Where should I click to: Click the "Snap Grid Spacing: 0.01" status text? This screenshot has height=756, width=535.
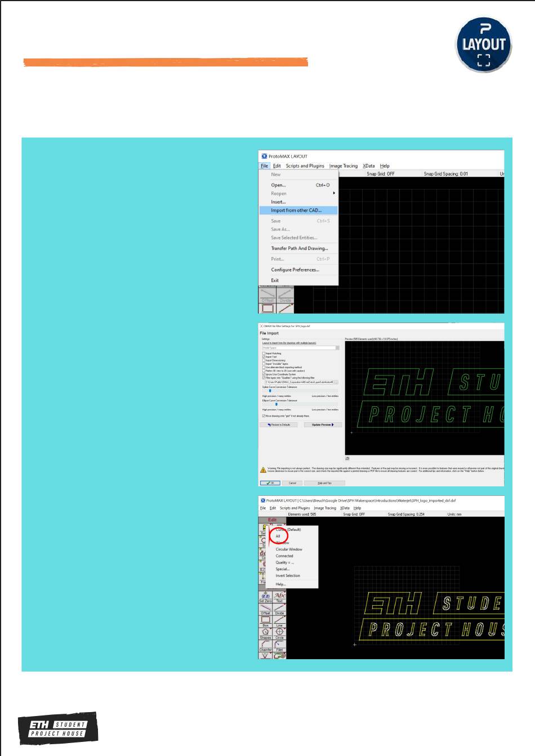[x=446, y=174]
